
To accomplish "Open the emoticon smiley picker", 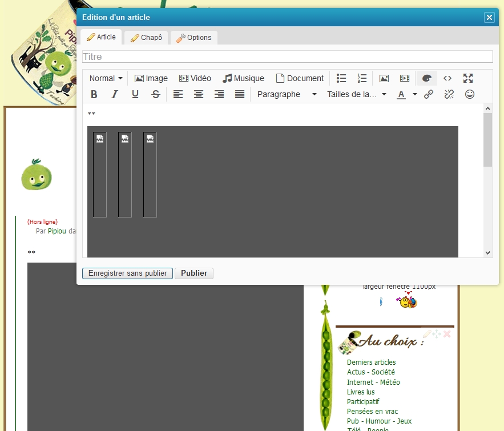I will (x=470, y=95).
